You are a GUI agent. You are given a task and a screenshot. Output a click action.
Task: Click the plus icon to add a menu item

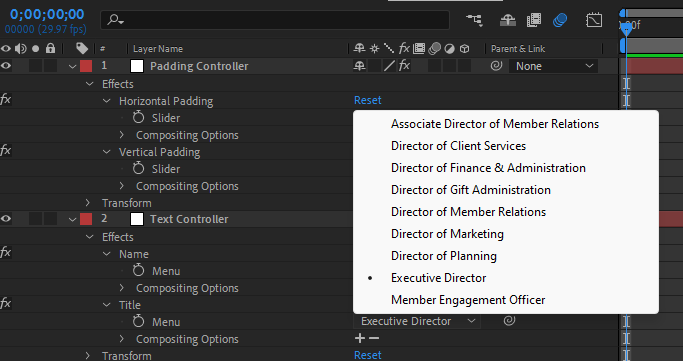(360, 338)
